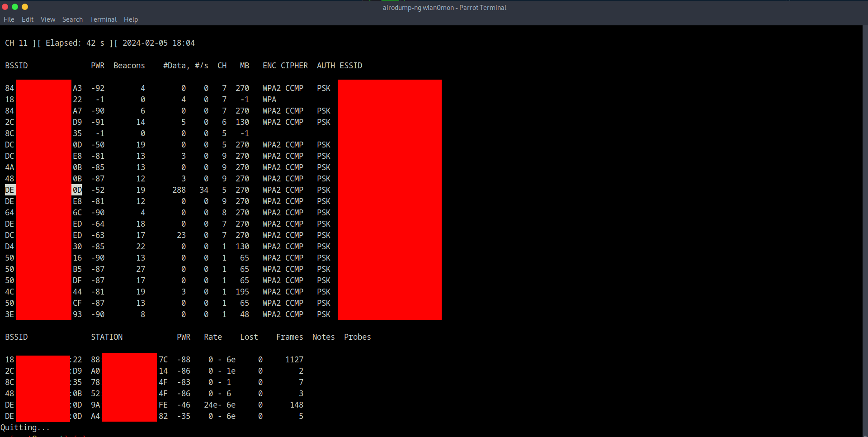Click the Probes column header
The width and height of the screenshot is (868, 437).
(x=357, y=337)
